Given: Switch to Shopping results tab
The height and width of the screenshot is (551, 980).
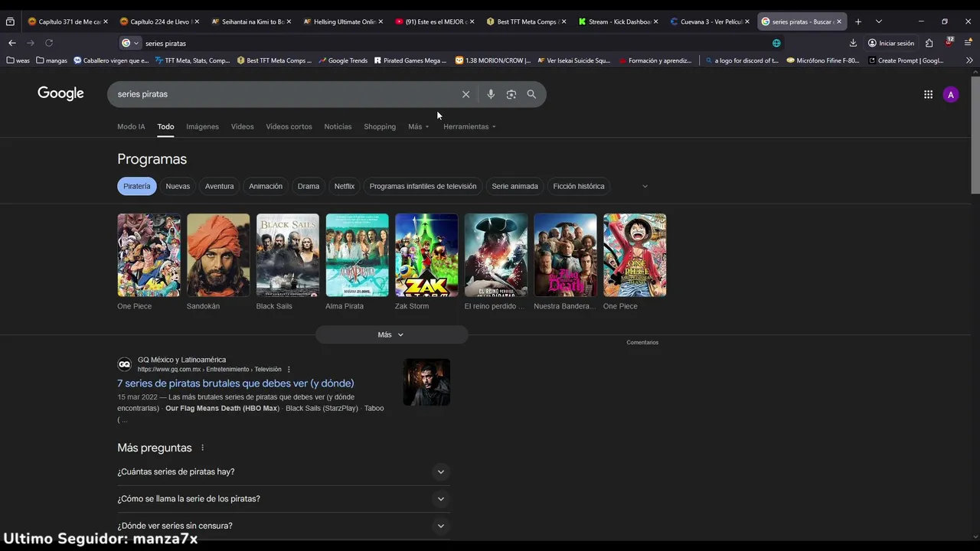Looking at the screenshot, I should (x=380, y=126).
